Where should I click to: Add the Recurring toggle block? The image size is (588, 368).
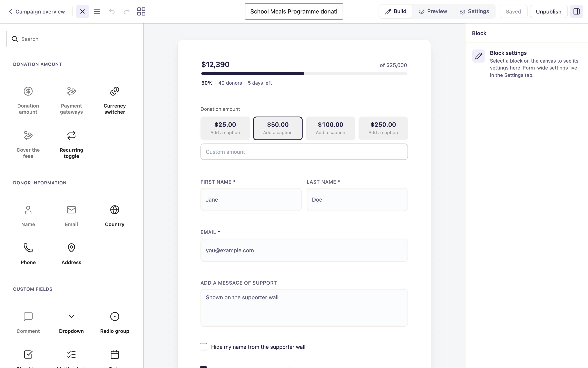[71, 145]
